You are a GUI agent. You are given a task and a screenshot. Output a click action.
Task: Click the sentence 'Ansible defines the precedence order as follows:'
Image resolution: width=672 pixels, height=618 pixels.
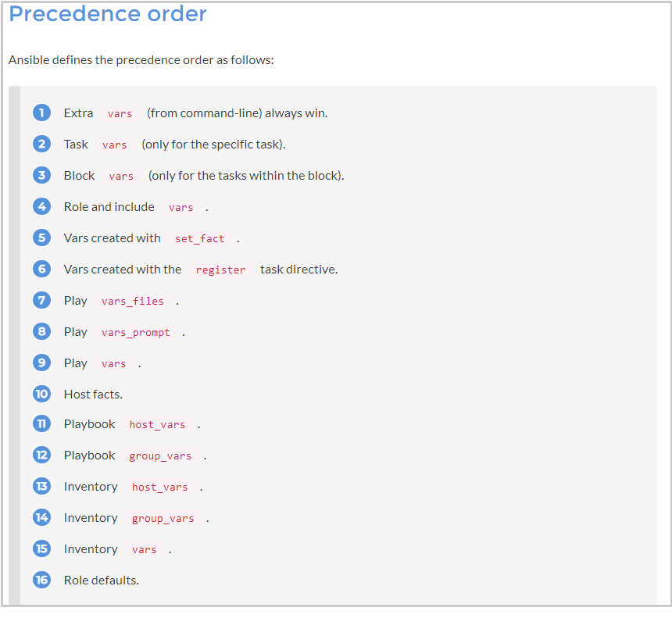(x=141, y=60)
